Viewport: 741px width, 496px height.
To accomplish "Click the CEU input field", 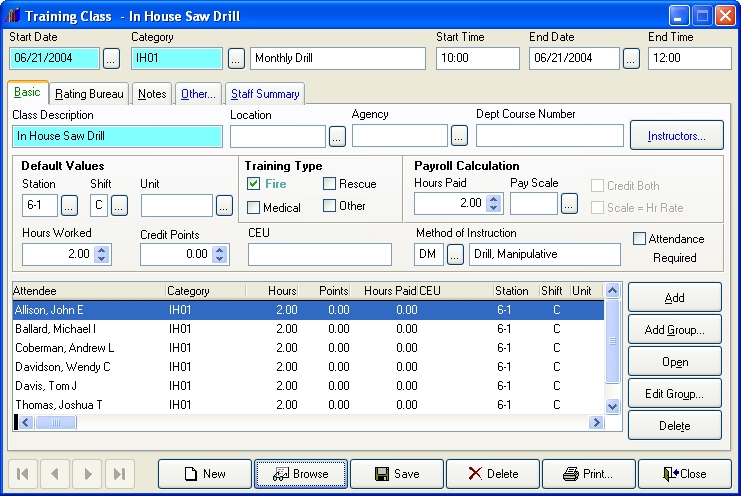I will [x=320, y=255].
